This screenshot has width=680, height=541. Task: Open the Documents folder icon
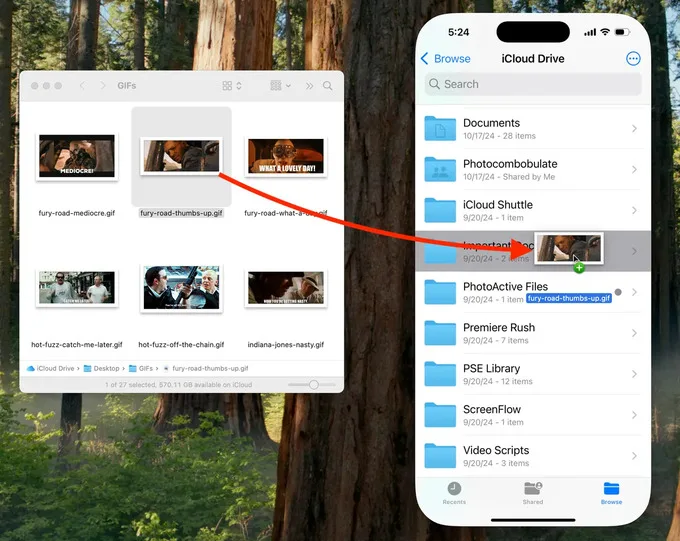[440, 128]
